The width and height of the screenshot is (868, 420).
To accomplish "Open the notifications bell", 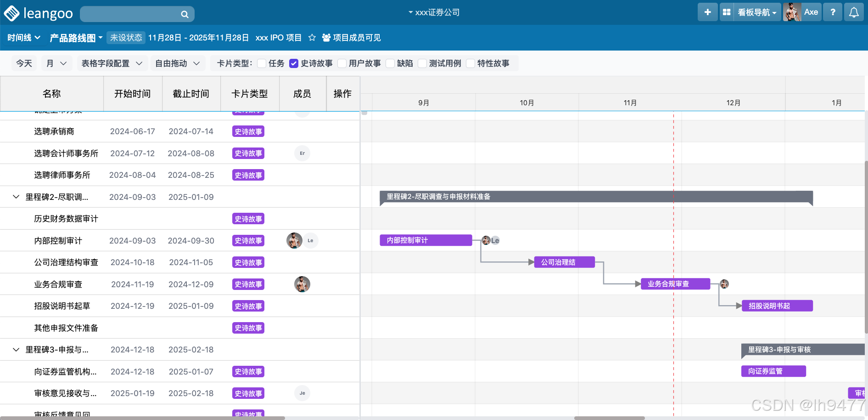I will pos(854,12).
